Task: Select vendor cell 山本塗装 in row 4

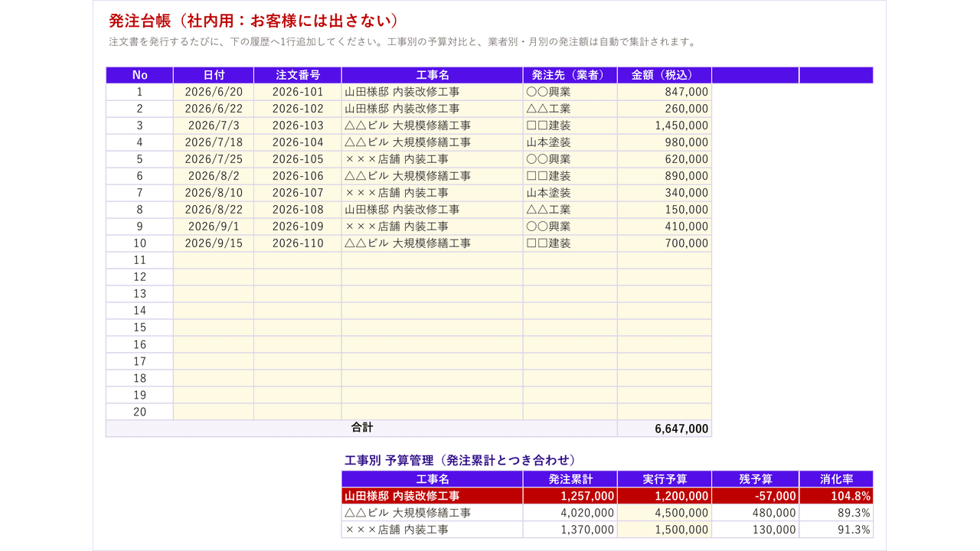Action: pos(570,142)
